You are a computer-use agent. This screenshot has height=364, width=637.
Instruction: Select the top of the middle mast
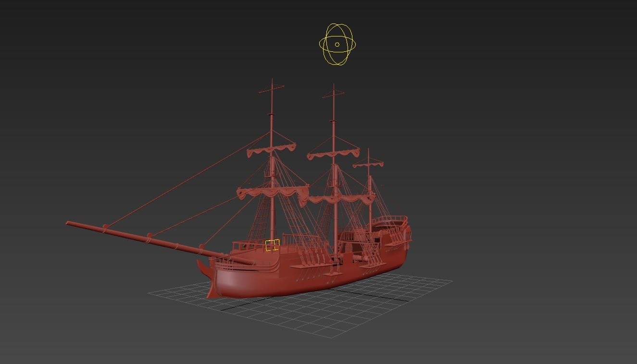334,87
